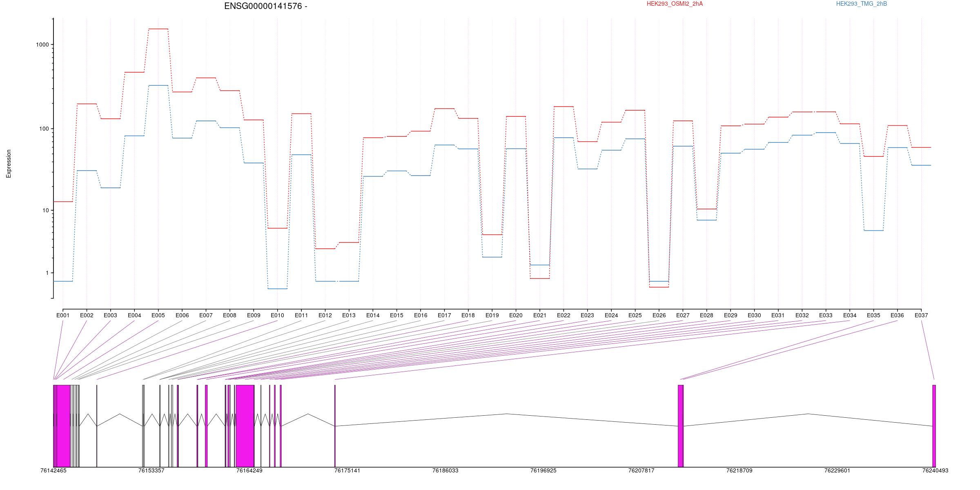Image resolution: width=980 pixels, height=490 pixels.
Task: Click exon label E017
Action: [444, 316]
